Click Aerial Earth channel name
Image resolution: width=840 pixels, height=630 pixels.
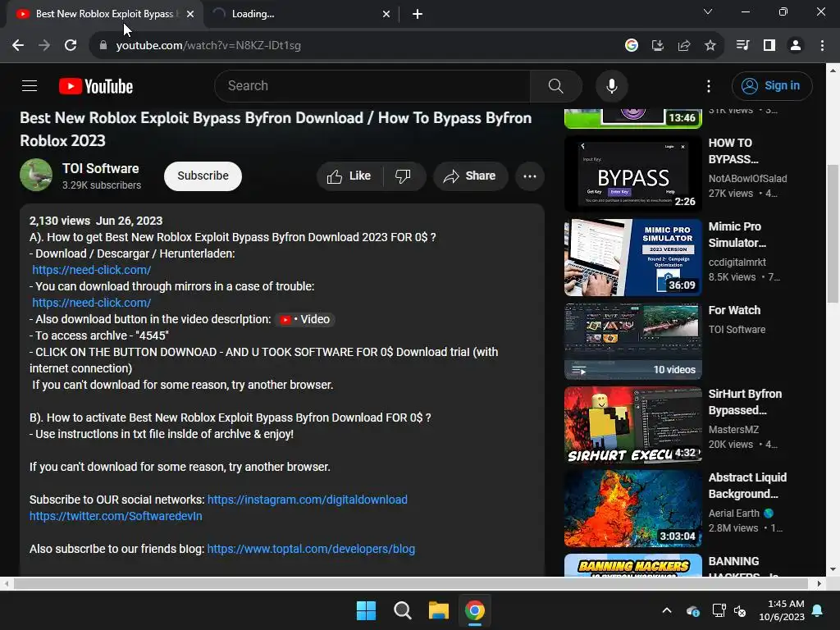[x=733, y=514]
